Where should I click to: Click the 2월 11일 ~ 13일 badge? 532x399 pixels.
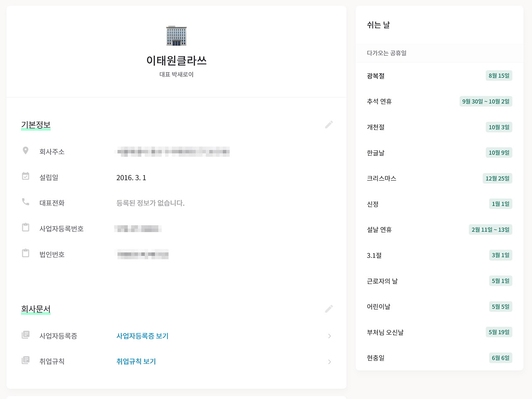tap(490, 230)
